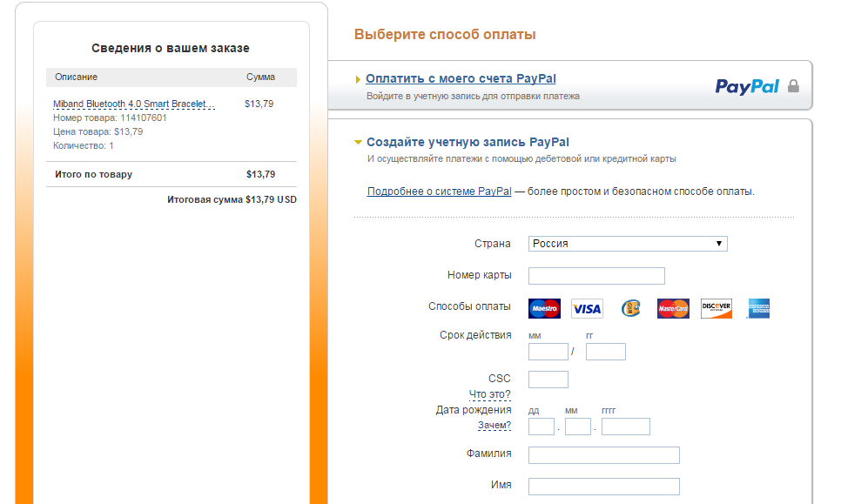
Task: Focus the birth month мм field
Action: click(578, 427)
